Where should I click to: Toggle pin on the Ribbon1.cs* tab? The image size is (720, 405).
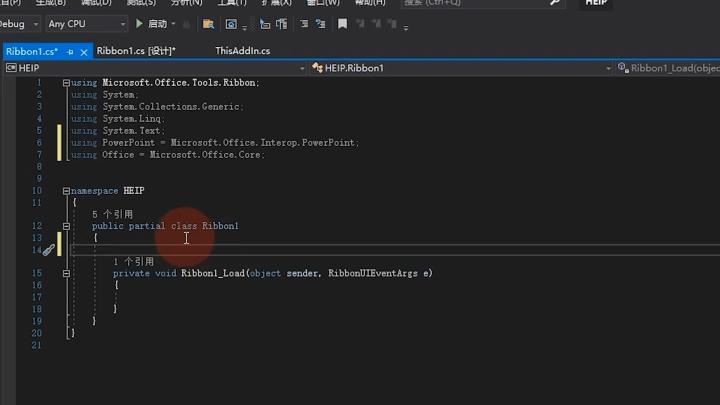click(70, 50)
